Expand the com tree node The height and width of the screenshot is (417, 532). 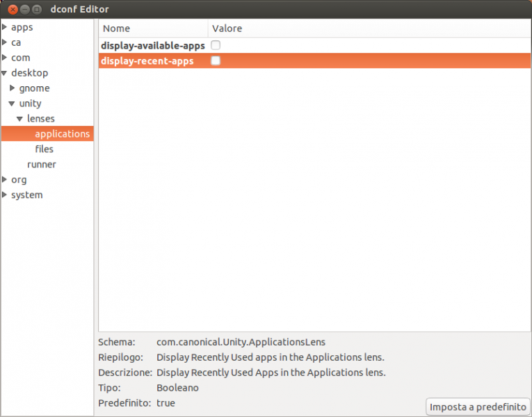[x=4, y=57]
